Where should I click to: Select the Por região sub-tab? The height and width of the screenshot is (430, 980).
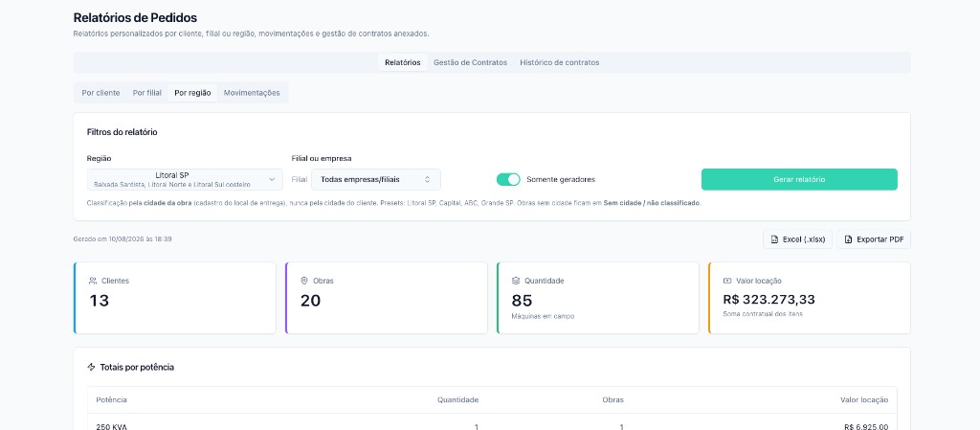point(192,93)
